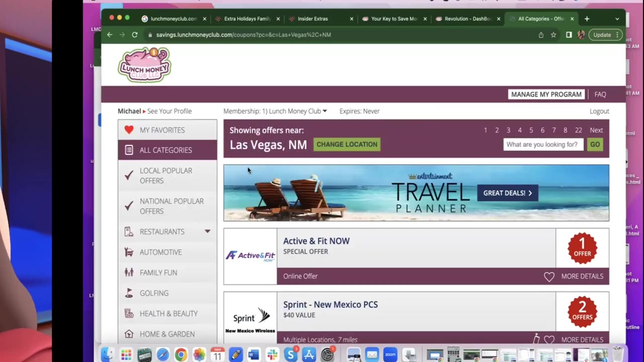Click the share icon in the address bar

pos(541,35)
